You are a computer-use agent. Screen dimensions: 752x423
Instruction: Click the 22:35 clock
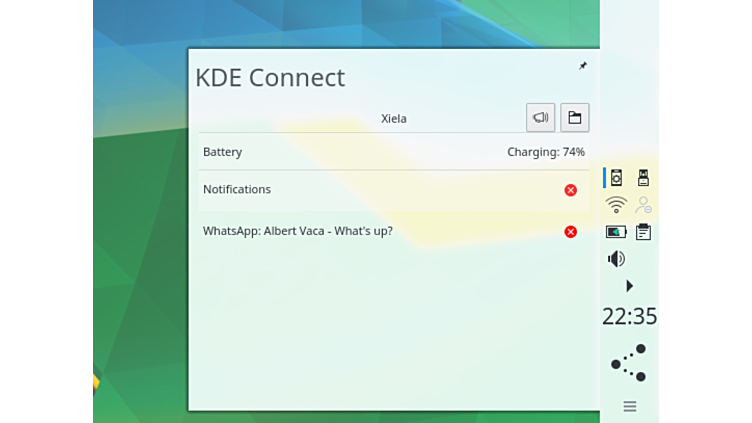pyautogui.click(x=629, y=317)
